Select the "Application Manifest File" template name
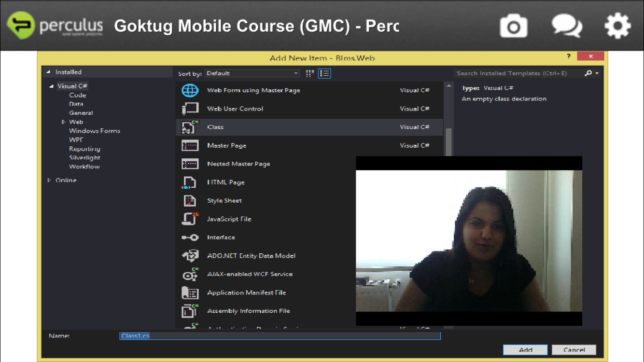644x362 pixels. (246, 292)
